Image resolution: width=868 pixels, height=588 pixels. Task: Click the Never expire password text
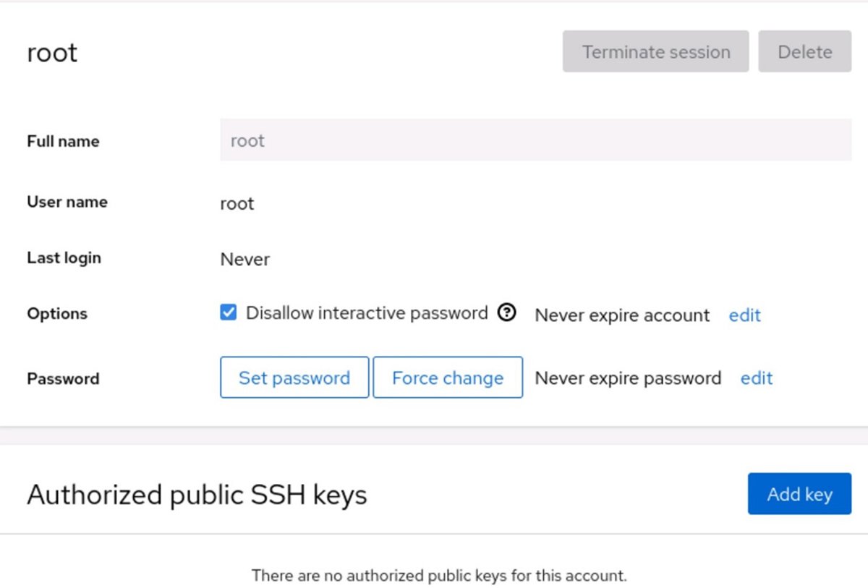[628, 378]
